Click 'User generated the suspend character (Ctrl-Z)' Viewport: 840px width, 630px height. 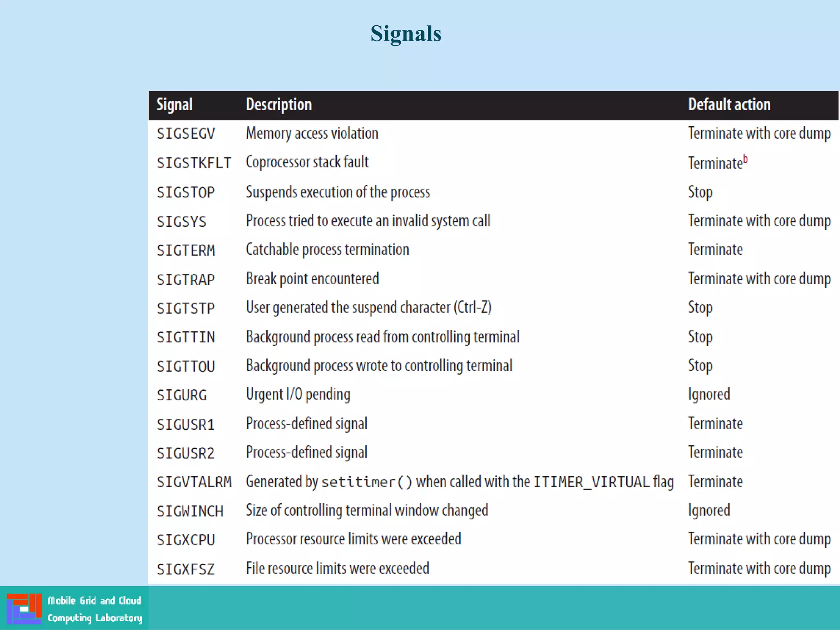(369, 308)
